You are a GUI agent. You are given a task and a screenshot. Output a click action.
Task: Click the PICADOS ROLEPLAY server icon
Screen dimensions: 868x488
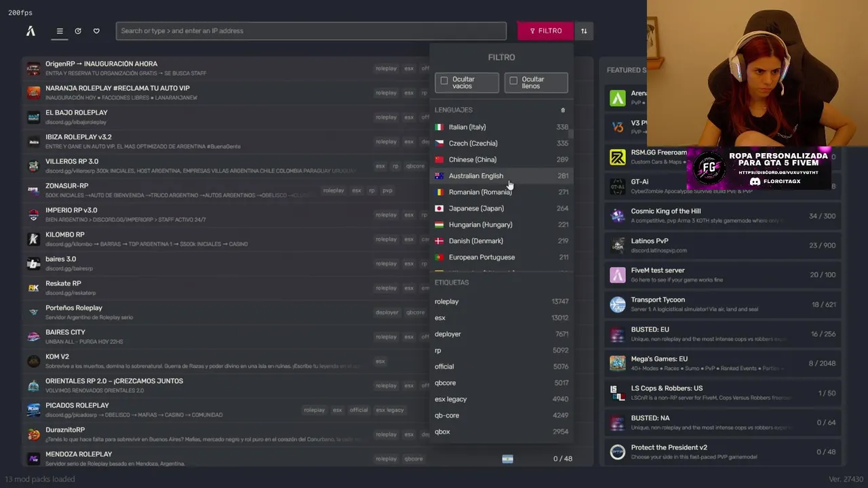coord(33,410)
